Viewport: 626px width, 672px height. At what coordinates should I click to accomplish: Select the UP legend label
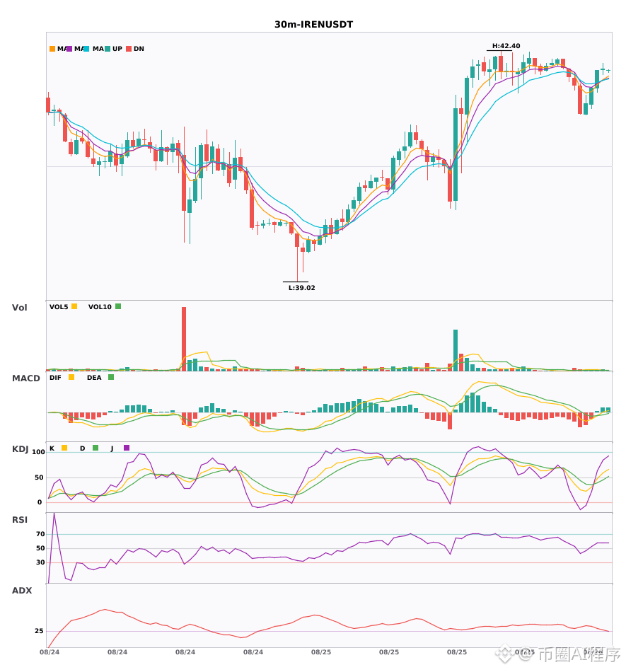[x=117, y=49]
